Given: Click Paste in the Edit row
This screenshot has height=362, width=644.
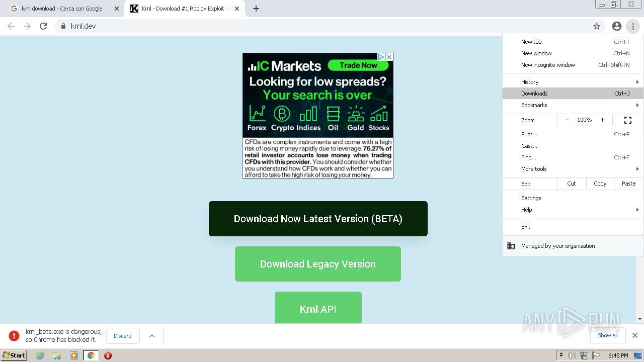Looking at the screenshot, I should tap(629, 184).
